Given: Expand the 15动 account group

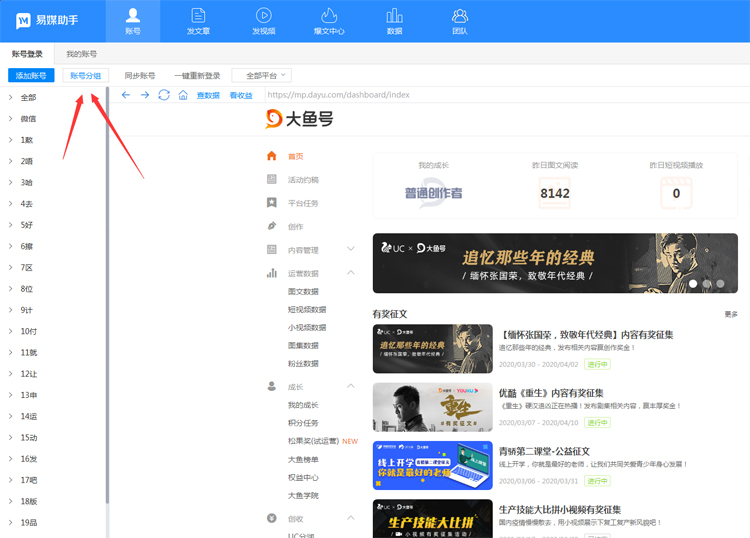Looking at the screenshot, I should (x=11, y=437).
